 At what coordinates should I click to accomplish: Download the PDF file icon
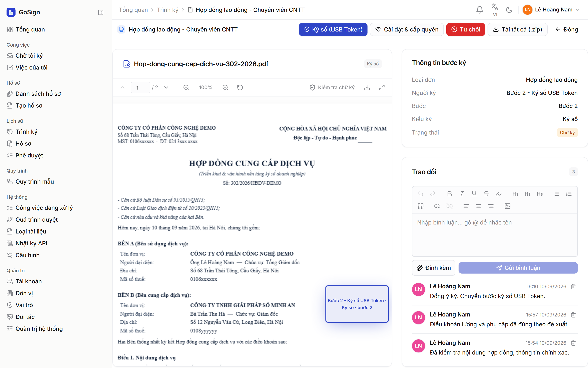[367, 87]
